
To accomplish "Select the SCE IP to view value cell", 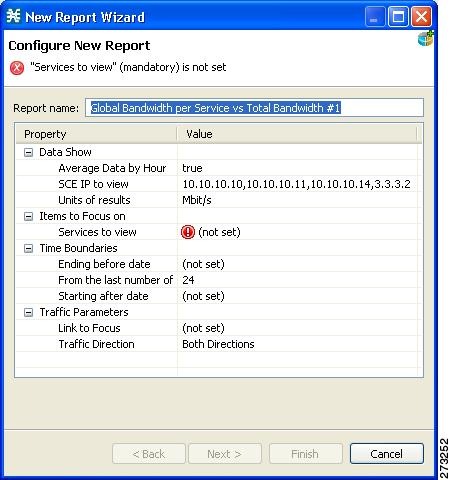I will point(297,184).
